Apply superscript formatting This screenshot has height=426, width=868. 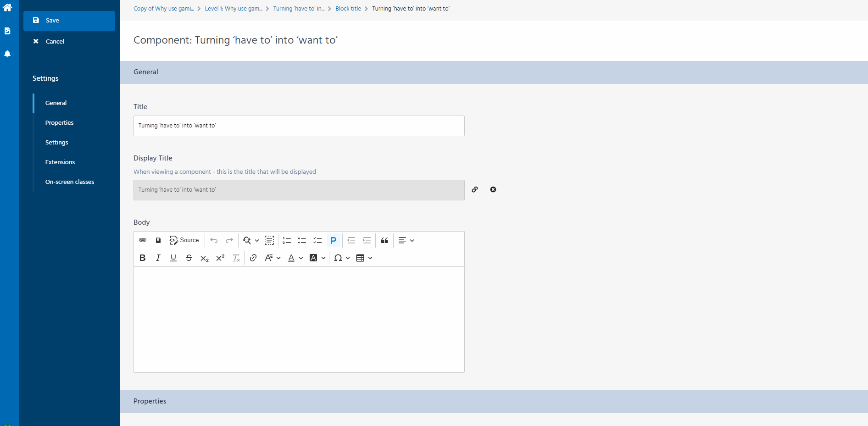[x=220, y=258]
